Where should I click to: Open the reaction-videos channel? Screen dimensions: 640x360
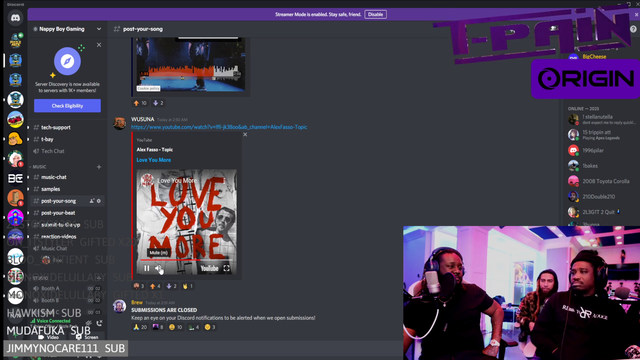pos(58,236)
